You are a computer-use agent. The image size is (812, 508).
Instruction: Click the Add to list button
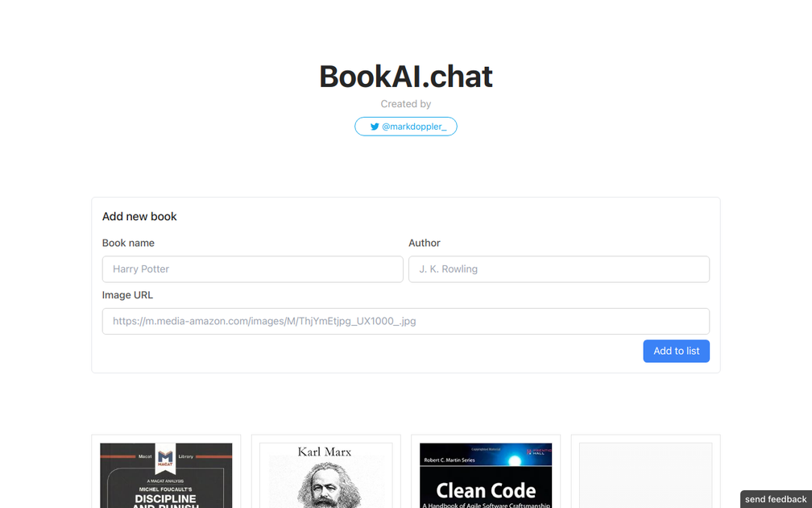(x=677, y=351)
